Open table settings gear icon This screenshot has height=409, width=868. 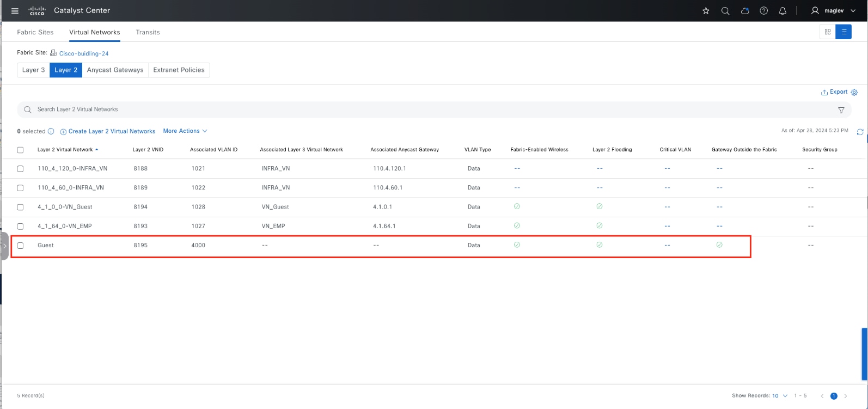(854, 93)
